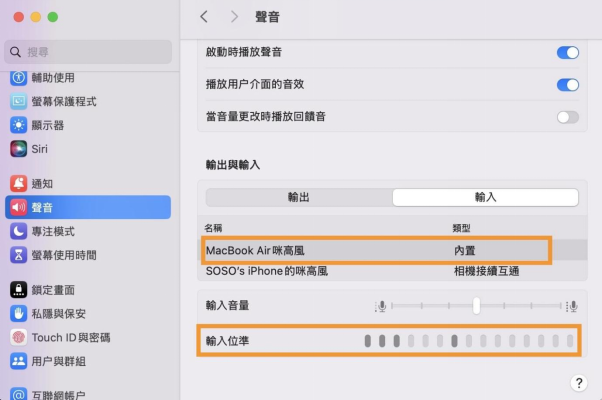Enable 當音量更改時播放回饋音 switch
This screenshot has width=602, height=400.
click(x=568, y=117)
